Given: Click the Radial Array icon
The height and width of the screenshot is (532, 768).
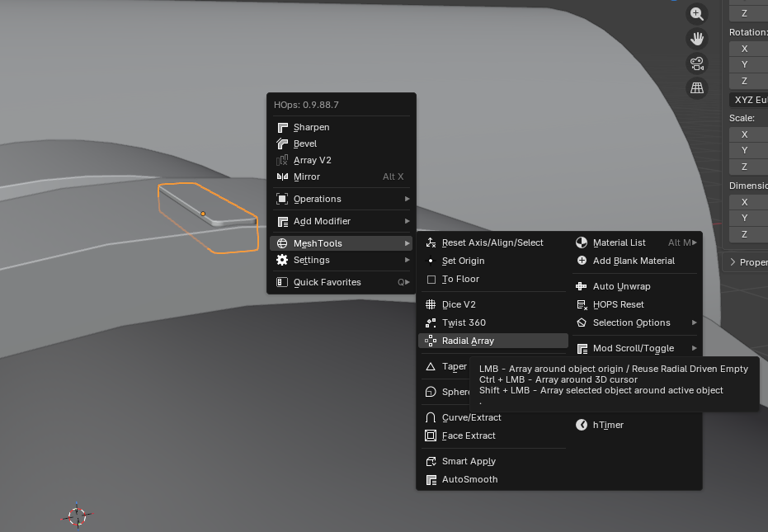Looking at the screenshot, I should 431,341.
